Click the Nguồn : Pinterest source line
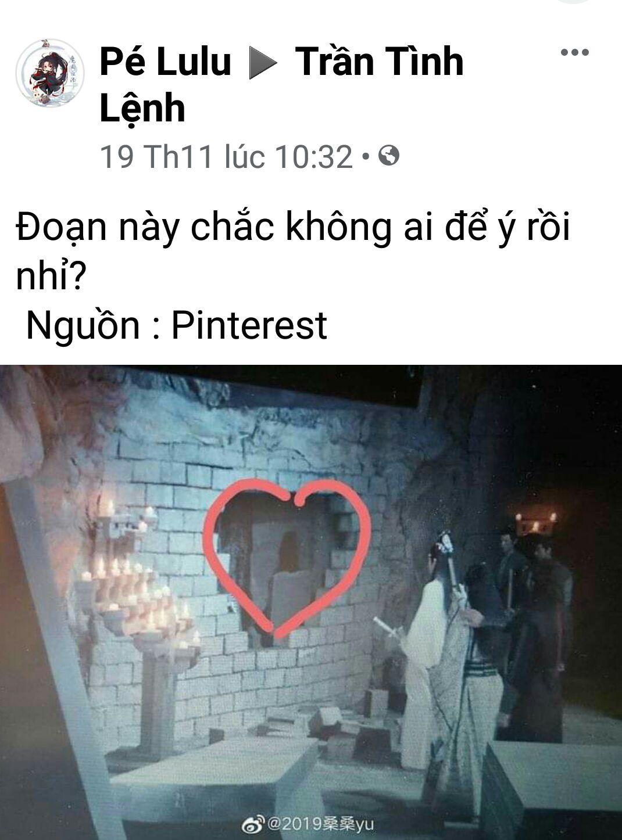The width and height of the screenshot is (622, 840). pyautogui.click(x=177, y=324)
